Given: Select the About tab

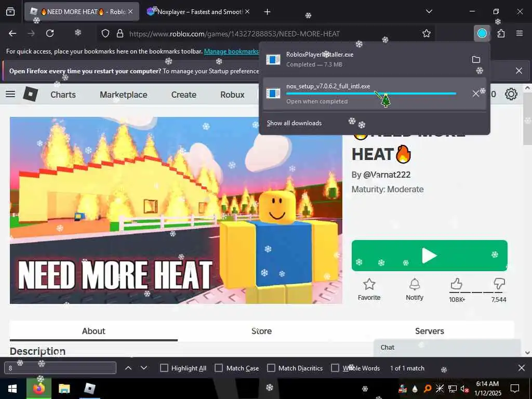Looking at the screenshot, I should pos(94,331).
